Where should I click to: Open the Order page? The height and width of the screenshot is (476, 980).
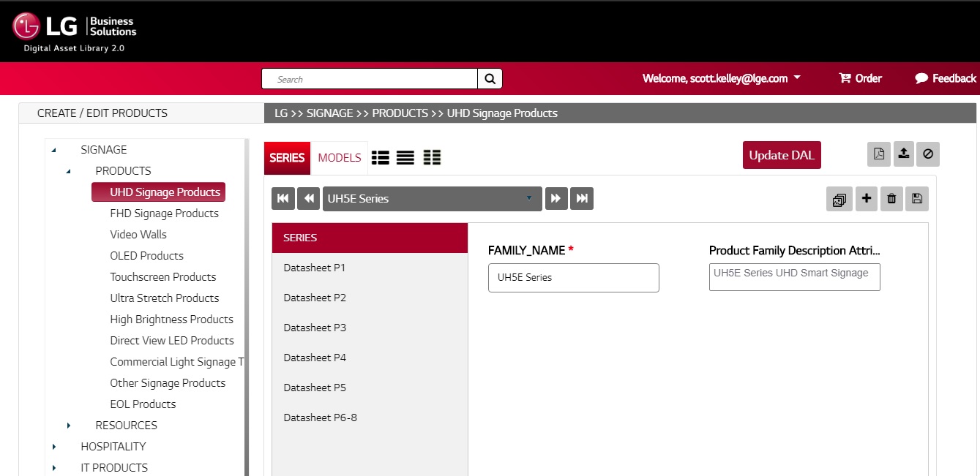click(x=860, y=78)
